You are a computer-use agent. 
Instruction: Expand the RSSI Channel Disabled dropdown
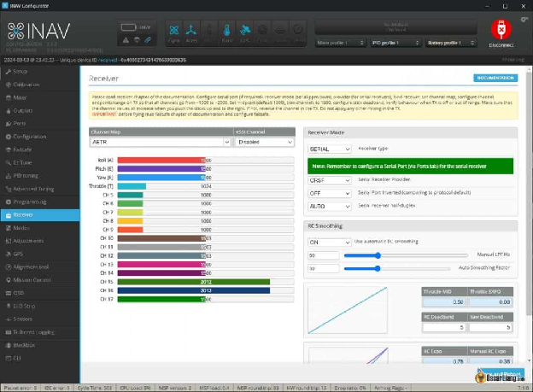click(265, 142)
